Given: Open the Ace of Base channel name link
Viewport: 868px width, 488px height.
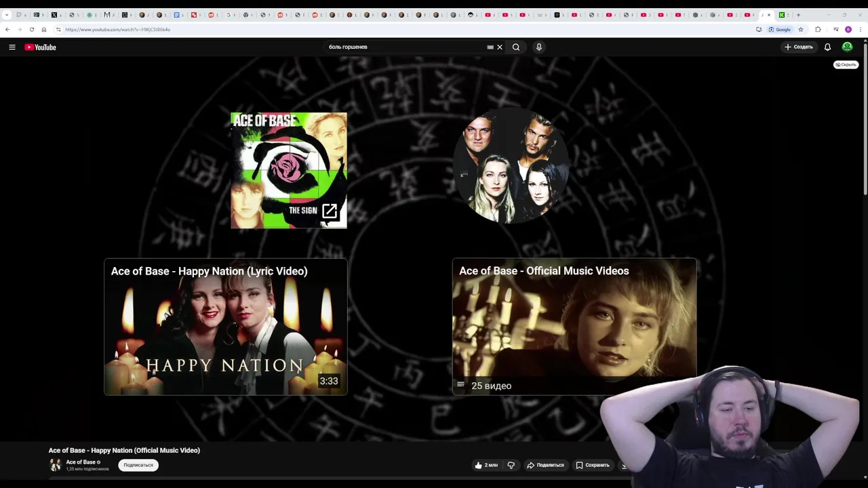Looking at the screenshot, I should coord(81,462).
